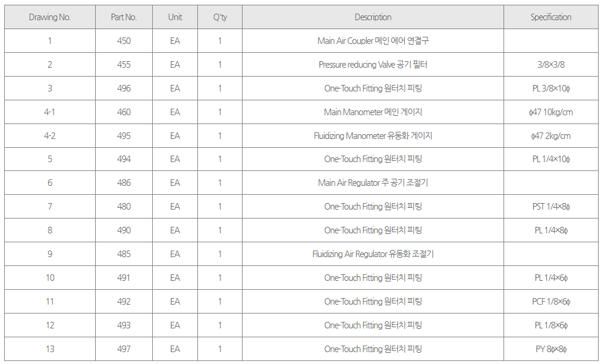601x364 pixels.
Task: Click the Part No. column header
Action: pyautogui.click(x=124, y=17)
